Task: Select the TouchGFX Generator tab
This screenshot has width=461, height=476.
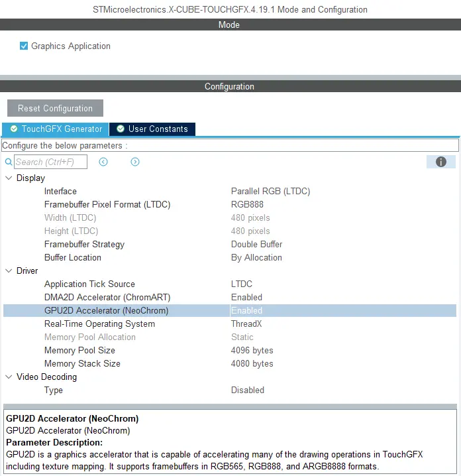Action: coord(62,129)
